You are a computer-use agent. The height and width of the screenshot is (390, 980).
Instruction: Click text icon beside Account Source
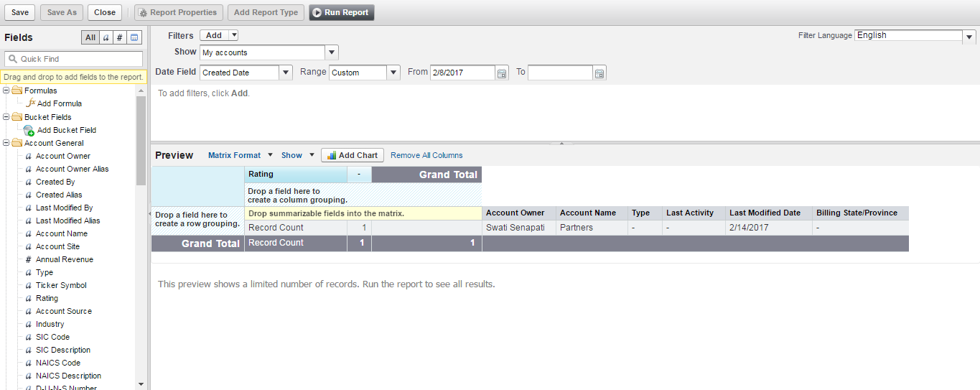click(28, 311)
